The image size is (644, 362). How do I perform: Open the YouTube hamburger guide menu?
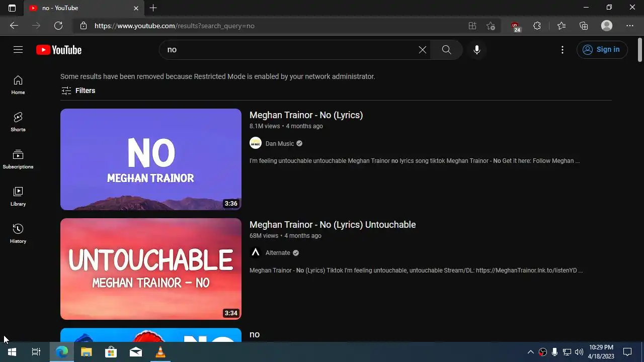(x=18, y=49)
